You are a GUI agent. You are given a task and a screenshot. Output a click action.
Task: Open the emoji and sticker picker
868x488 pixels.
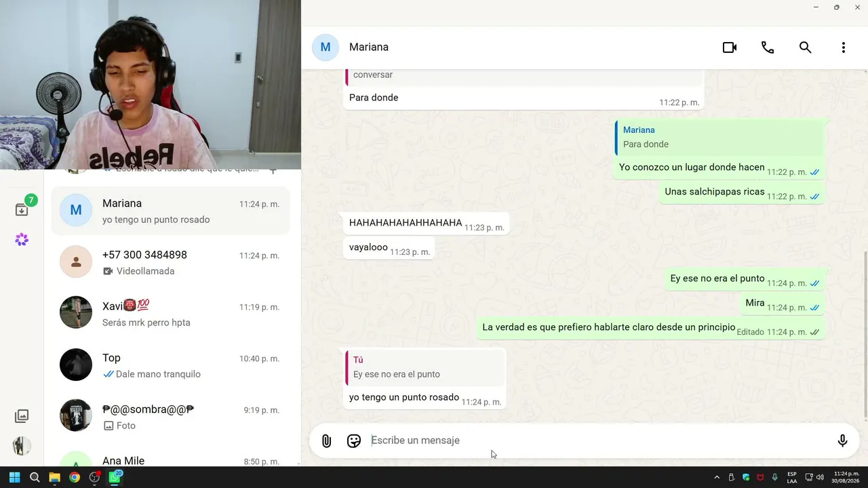354,441
